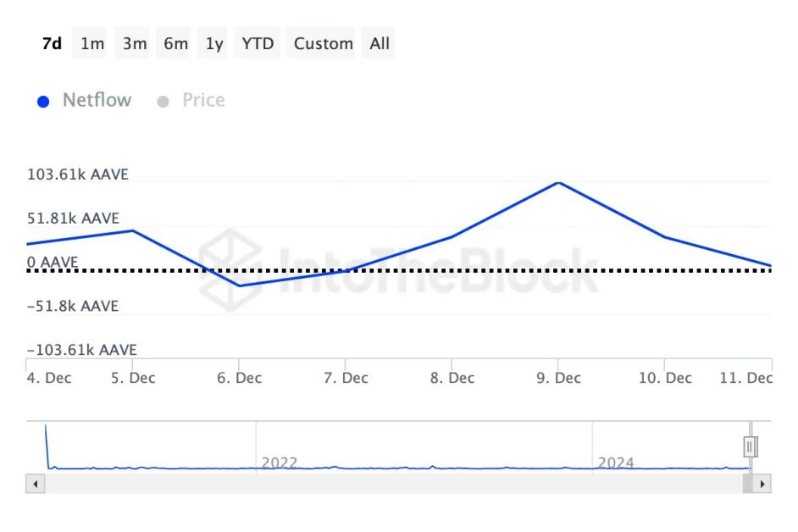Toggle the Netflow series legend
Screen dimensions: 798x532
tap(97, 100)
